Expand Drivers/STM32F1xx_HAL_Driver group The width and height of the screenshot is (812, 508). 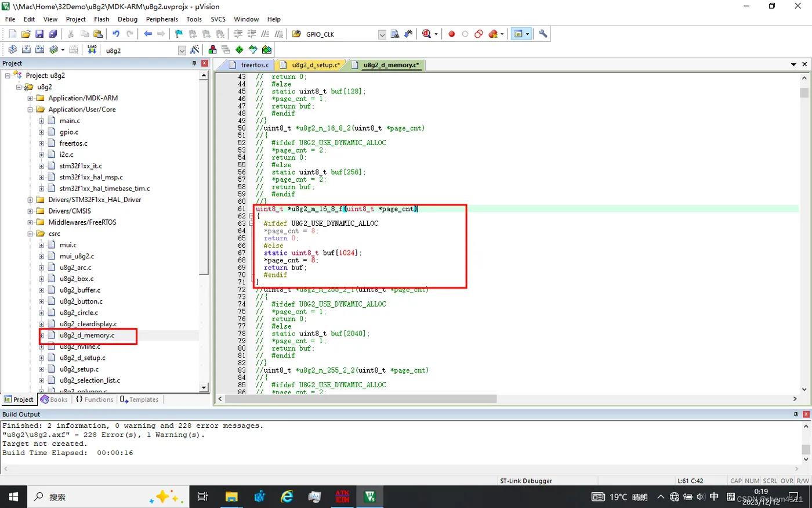point(30,200)
